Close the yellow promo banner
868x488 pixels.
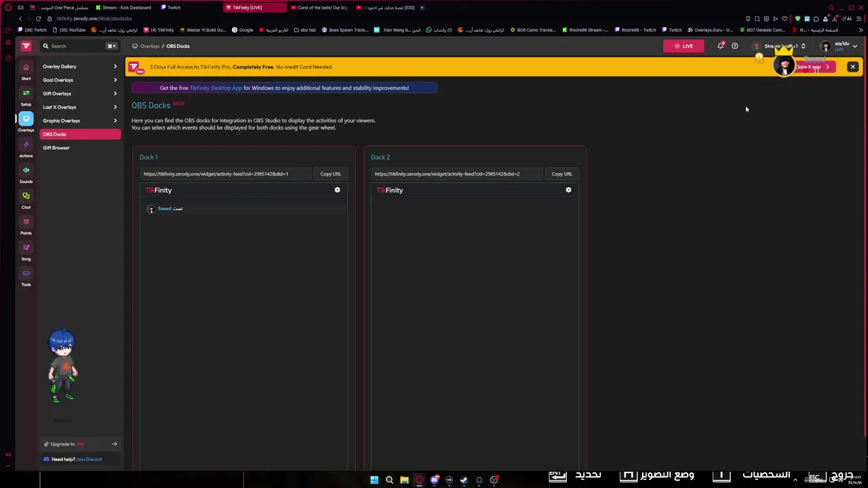pos(852,67)
